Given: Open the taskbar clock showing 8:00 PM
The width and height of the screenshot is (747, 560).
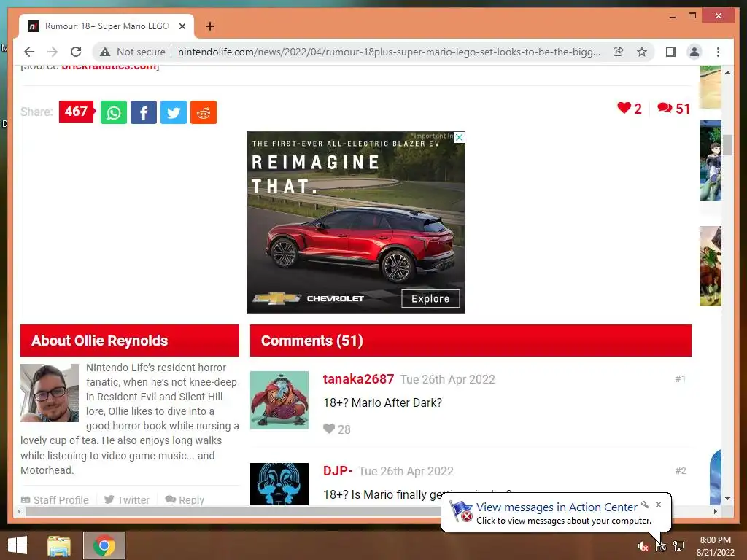Looking at the screenshot, I should pos(715,546).
